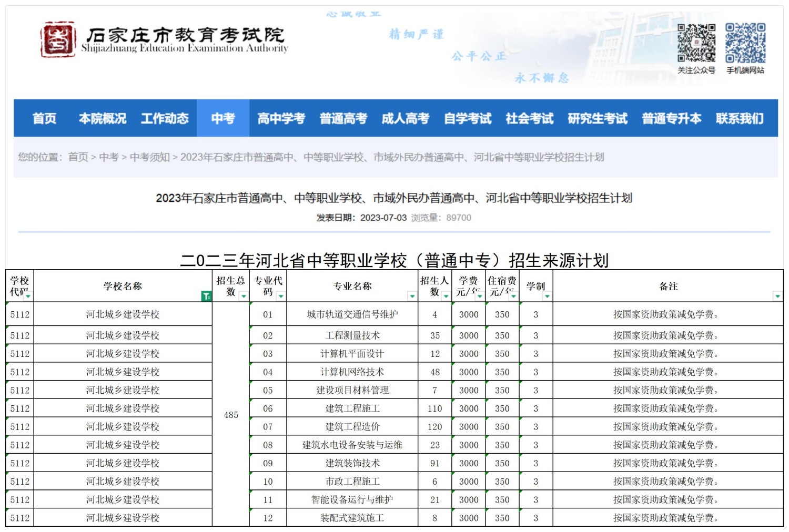This screenshot has height=532, width=789.
Task: Expand the 招生人数 filter dropdown
Action: point(446,296)
